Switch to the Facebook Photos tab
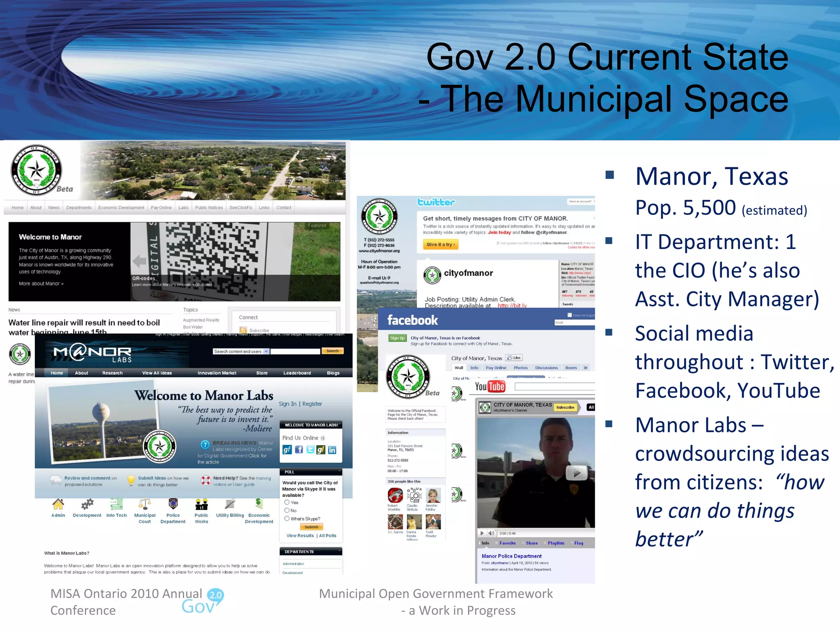Image resolution: width=840 pixels, height=630 pixels. coord(520,367)
